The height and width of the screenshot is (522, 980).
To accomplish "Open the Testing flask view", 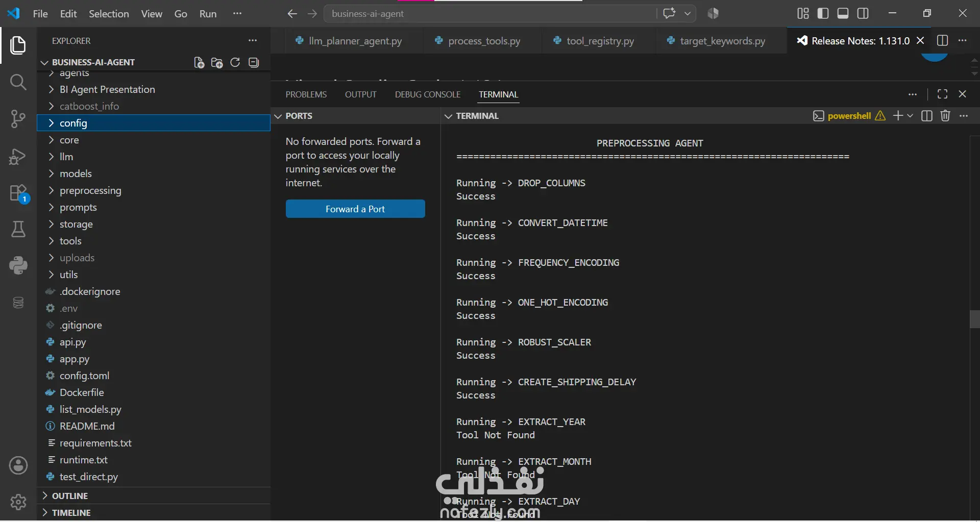I will point(18,229).
